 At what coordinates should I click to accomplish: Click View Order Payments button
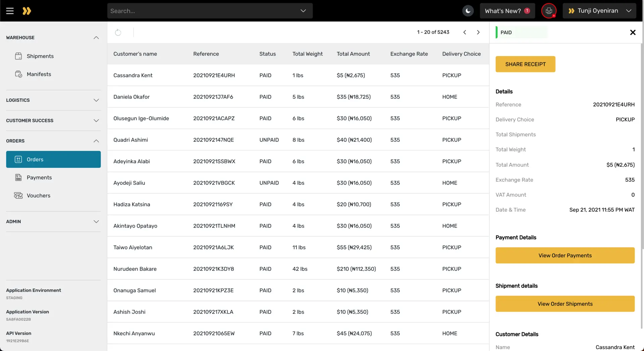click(x=565, y=256)
